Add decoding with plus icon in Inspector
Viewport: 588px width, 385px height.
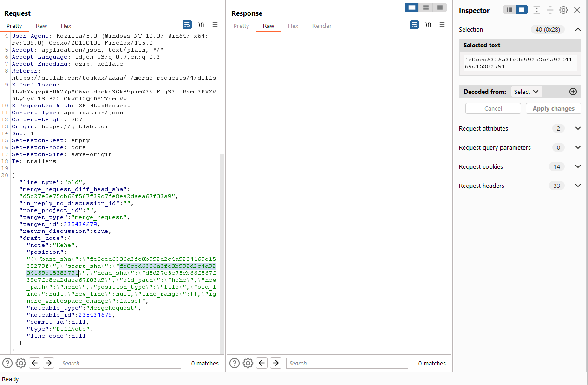point(573,92)
